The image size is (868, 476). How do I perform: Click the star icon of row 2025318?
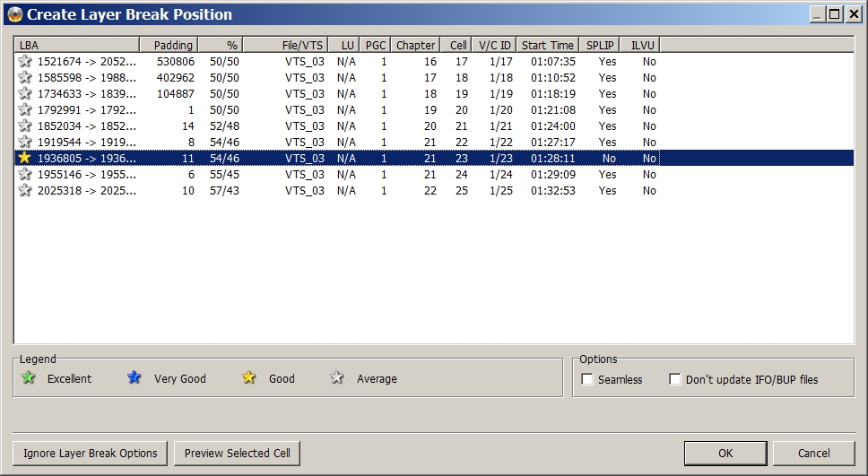point(25,191)
